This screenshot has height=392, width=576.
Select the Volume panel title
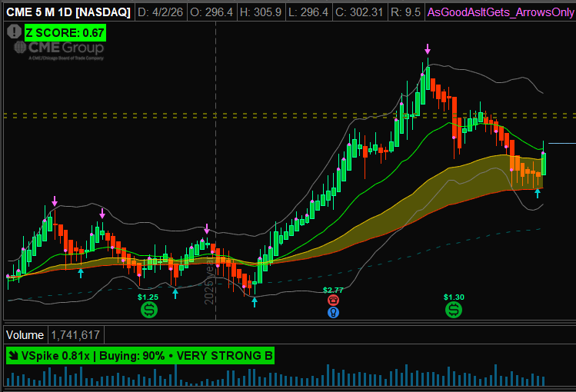pyautogui.click(x=25, y=335)
